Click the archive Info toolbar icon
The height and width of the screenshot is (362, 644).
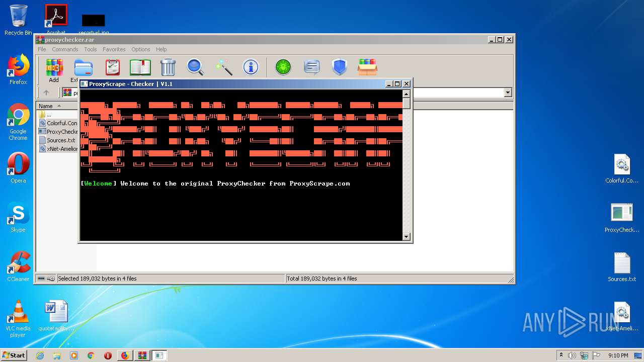[251, 67]
